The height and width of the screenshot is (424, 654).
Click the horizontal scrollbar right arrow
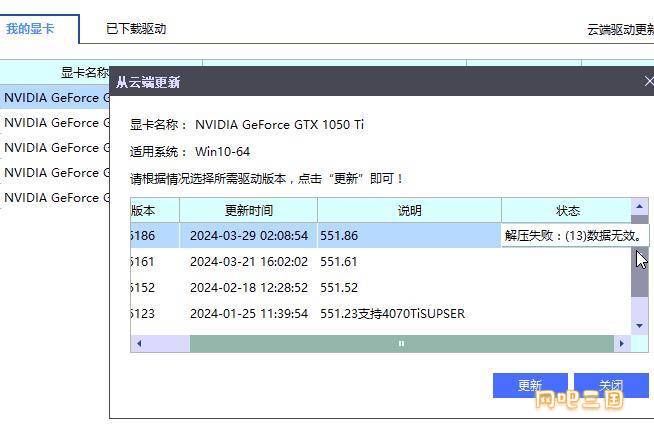tap(622, 344)
